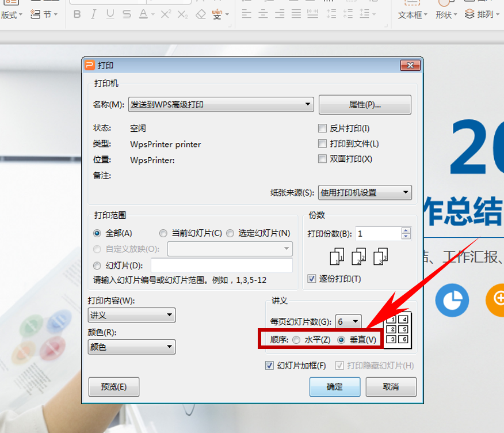This screenshot has height=433, width=504.
Task: Confirm printing with 确定 button
Action: tap(335, 387)
